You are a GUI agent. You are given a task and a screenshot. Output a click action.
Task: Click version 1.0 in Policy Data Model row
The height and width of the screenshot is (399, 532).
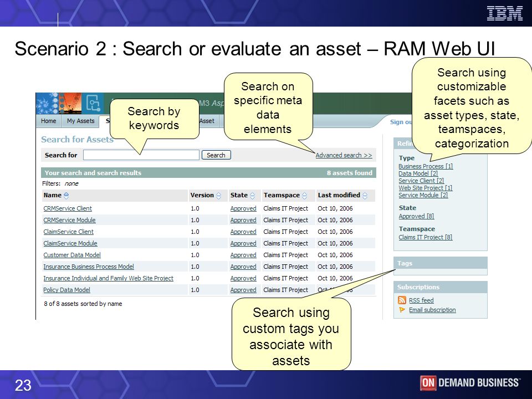(x=195, y=290)
